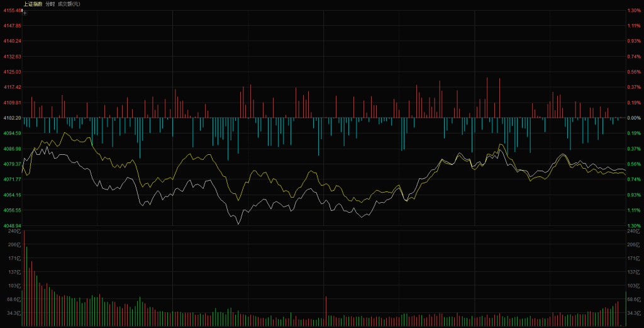Click the 0.00% label on right axis

pyautogui.click(x=633, y=118)
